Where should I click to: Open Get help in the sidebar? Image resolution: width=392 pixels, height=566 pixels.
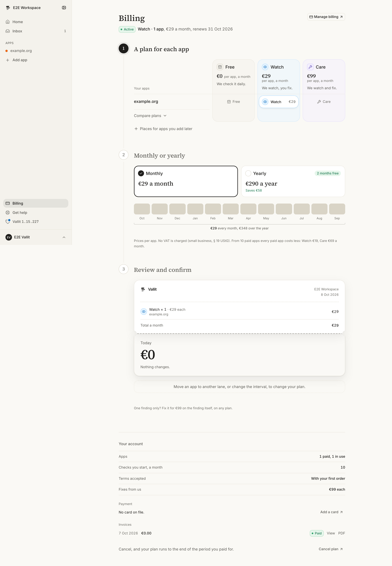[x=36, y=213]
